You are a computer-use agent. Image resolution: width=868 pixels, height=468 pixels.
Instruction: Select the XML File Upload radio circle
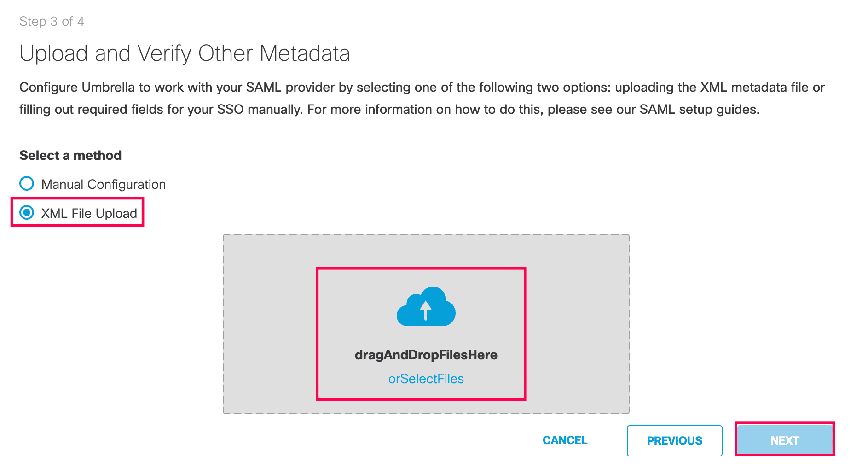(x=27, y=212)
